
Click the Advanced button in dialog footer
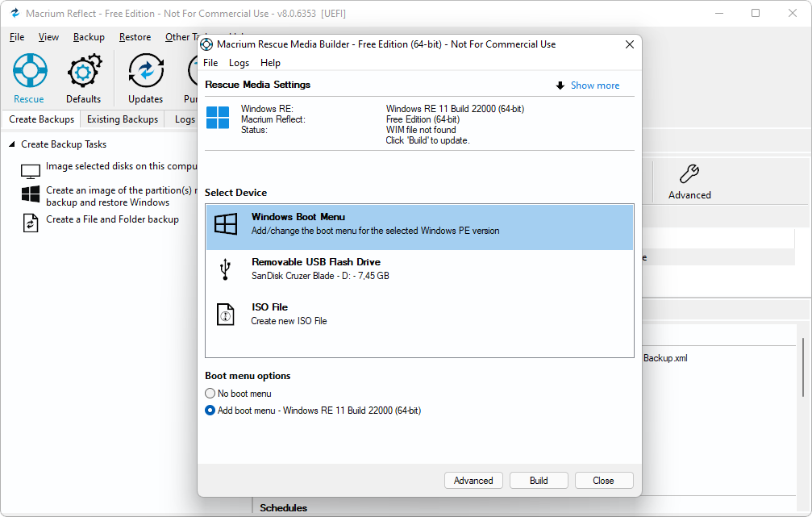click(x=473, y=481)
